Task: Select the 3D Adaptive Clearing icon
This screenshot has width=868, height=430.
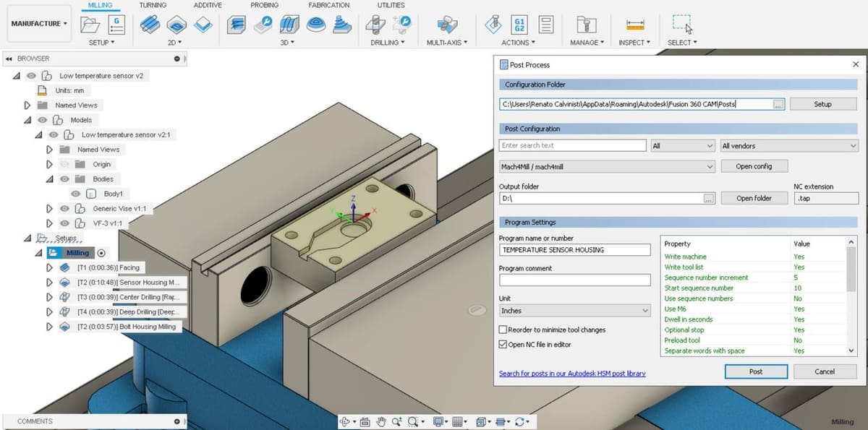Action: [x=236, y=25]
